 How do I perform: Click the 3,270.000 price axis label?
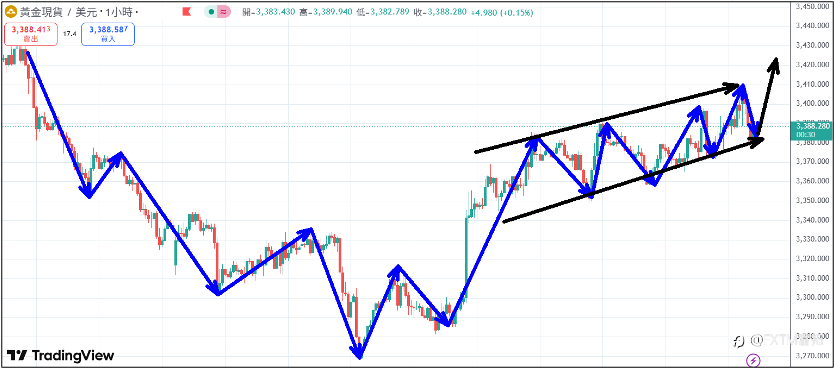pyautogui.click(x=813, y=355)
